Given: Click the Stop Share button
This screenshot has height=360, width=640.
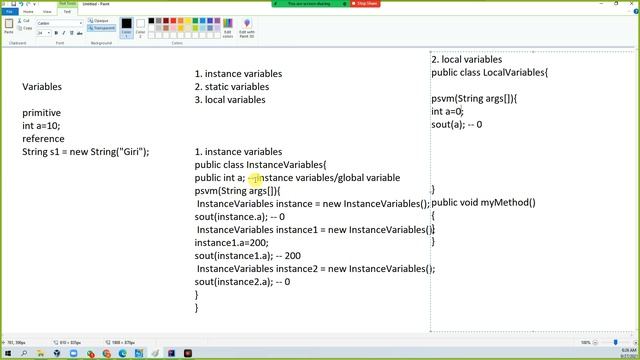Looking at the screenshot, I should (365, 4).
